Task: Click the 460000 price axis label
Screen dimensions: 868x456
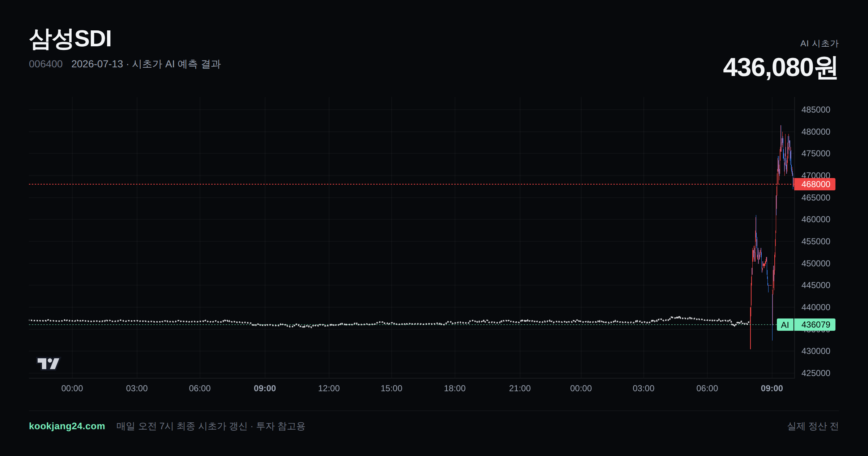Action: [816, 219]
